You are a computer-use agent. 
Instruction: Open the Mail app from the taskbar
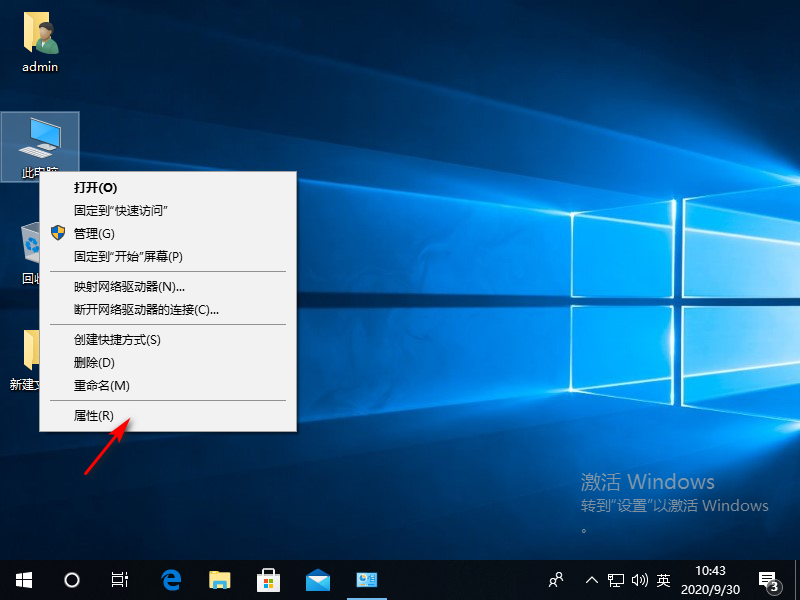[x=317, y=580]
